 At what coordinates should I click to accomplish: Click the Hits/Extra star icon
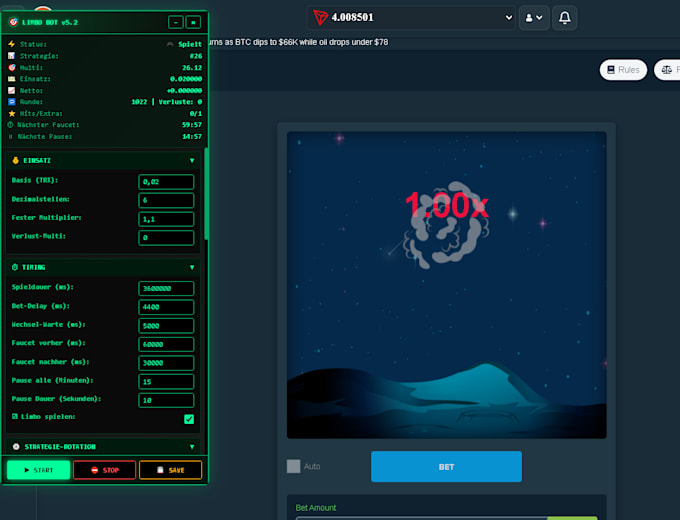click(12, 113)
